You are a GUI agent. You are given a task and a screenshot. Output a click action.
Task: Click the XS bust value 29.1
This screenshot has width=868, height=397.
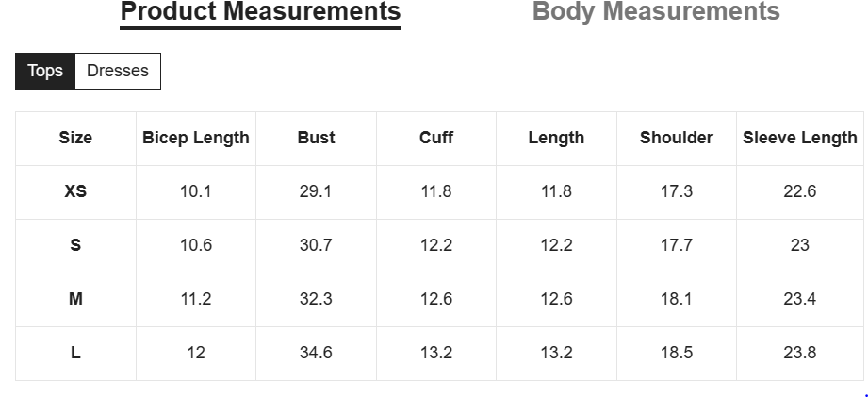(316, 191)
